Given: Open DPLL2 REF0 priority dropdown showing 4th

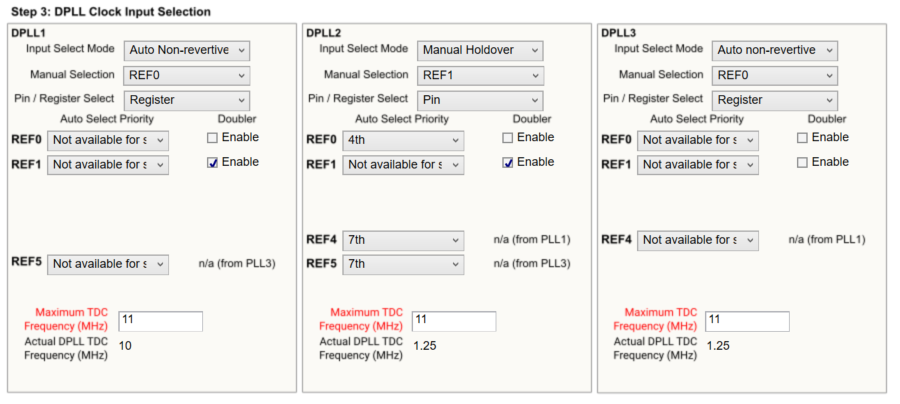Looking at the screenshot, I should pyautogui.click(x=403, y=141).
